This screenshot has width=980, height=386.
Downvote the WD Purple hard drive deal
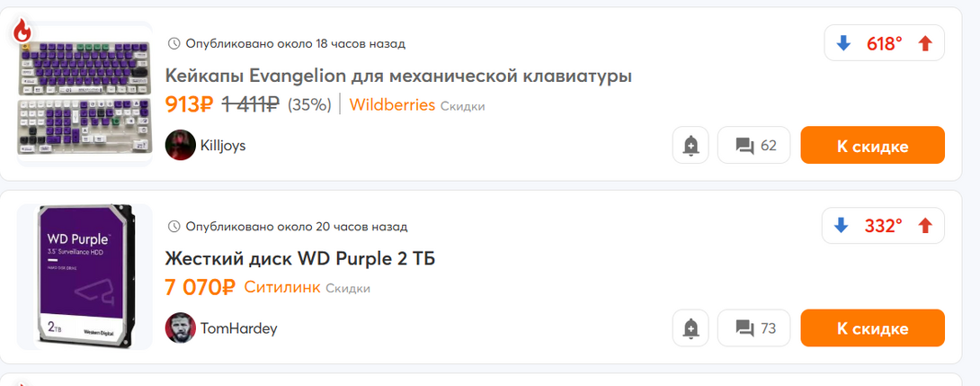click(x=842, y=226)
